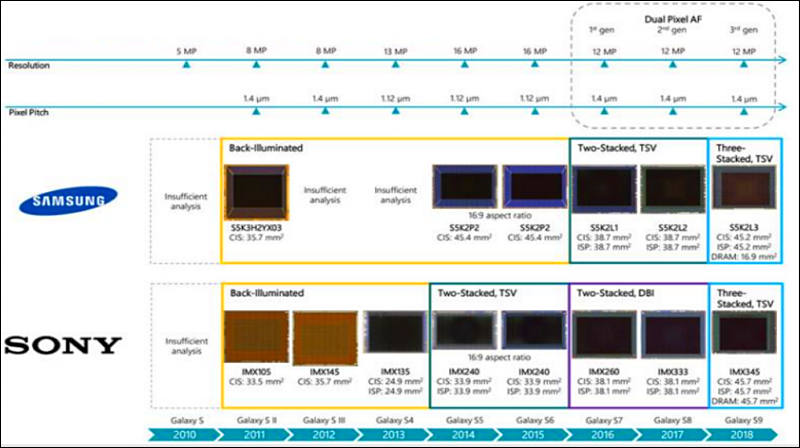Viewport: 800px width, 448px height.
Task: Open the IMX145 sensor die image
Action: [325, 338]
